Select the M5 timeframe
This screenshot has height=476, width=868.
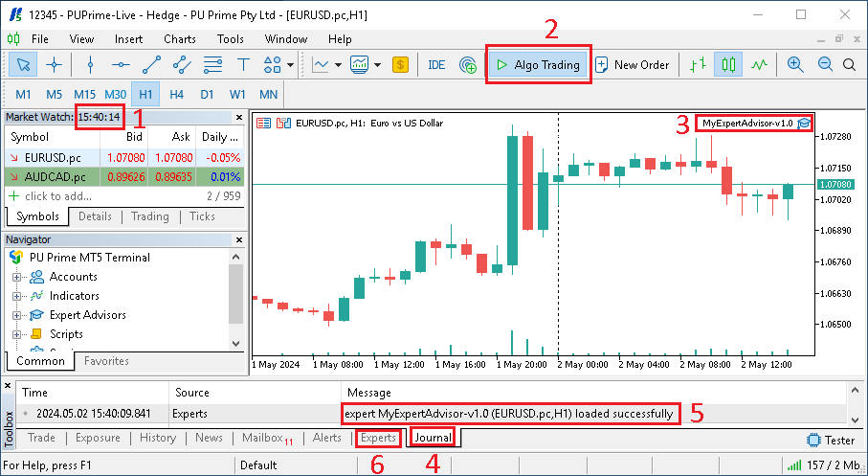click(x=54, y=94)
